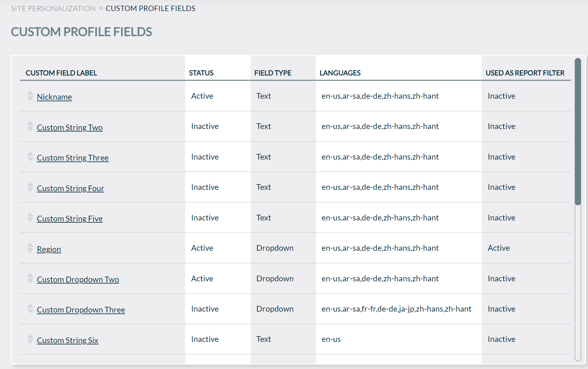The image size is (588, 369).
Task: Click the drag handle beside Custom String Two
Action: click(x=30, y=126)
